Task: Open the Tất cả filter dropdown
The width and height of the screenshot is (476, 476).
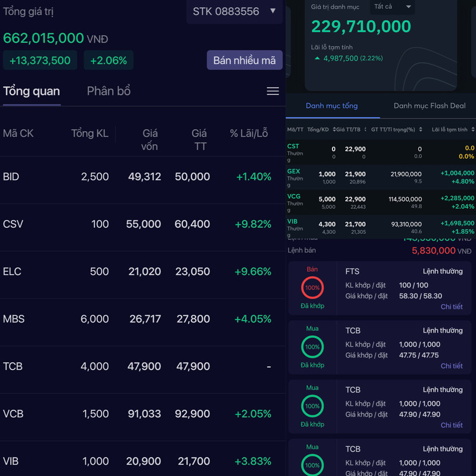Action: pos(392,7)
